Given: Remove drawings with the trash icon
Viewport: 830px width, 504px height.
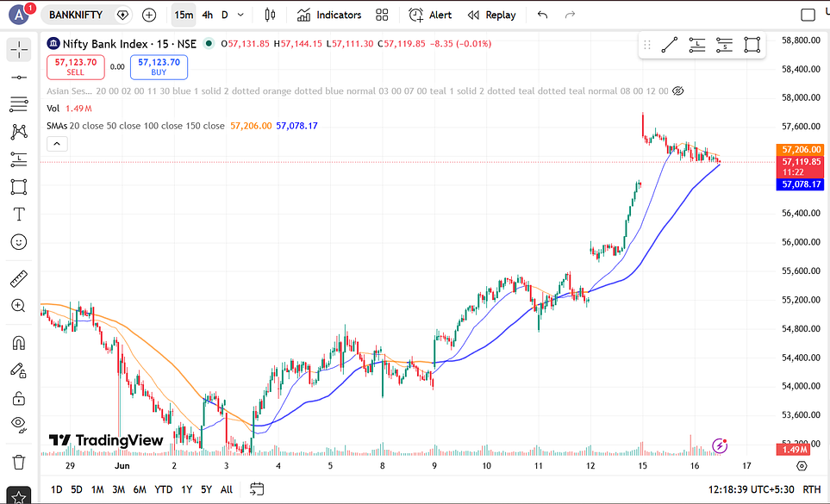Looking at the screenshot, I should [x=19, y=463].
